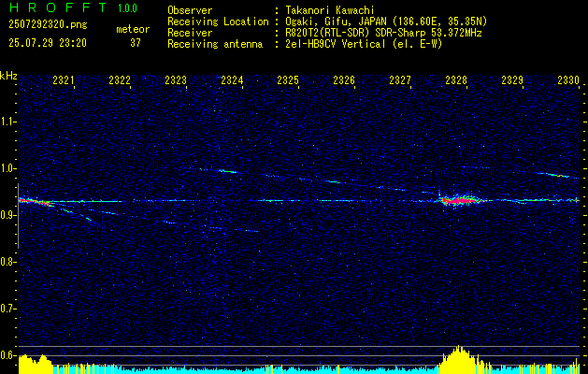Click the gray vertical frequency range bar

pos(18,216)
